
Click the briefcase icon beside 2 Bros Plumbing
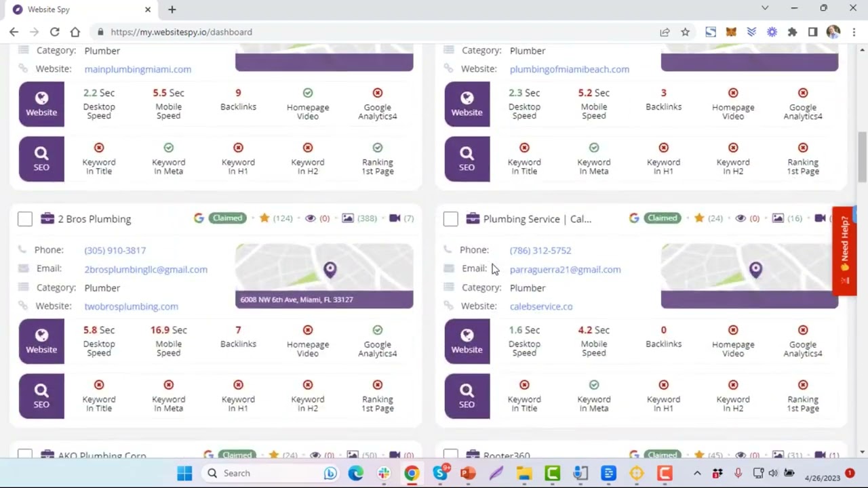coord(47,218)
